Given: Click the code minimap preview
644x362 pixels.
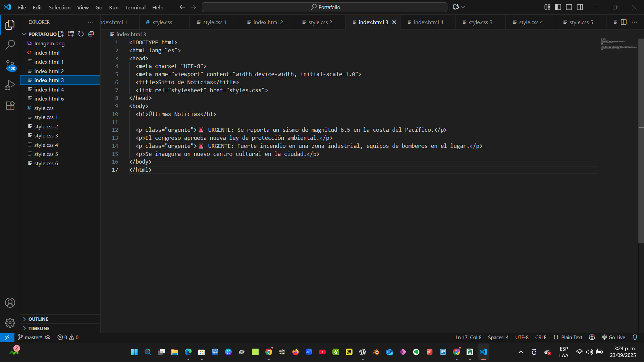Looking at the screenshot, I should 619,44.
